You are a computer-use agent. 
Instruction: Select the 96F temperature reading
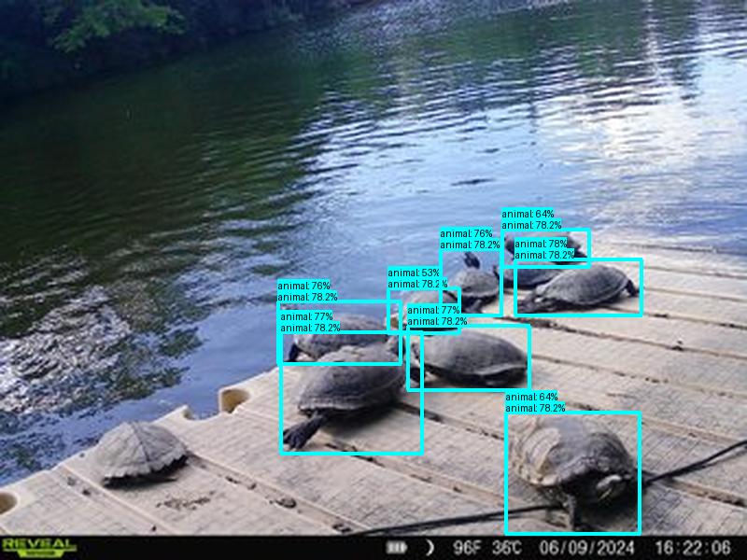pyautogui.click(x=468, y=548)
